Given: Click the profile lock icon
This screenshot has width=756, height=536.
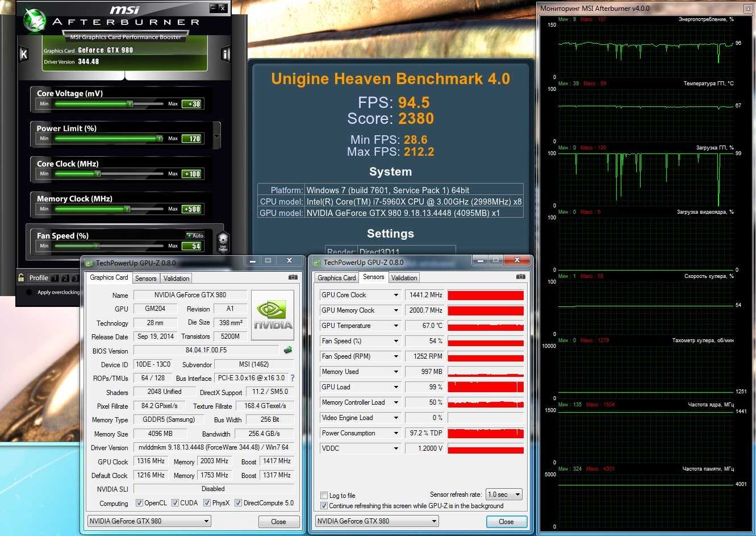Looking at the screenshot, I should (21, 277).
